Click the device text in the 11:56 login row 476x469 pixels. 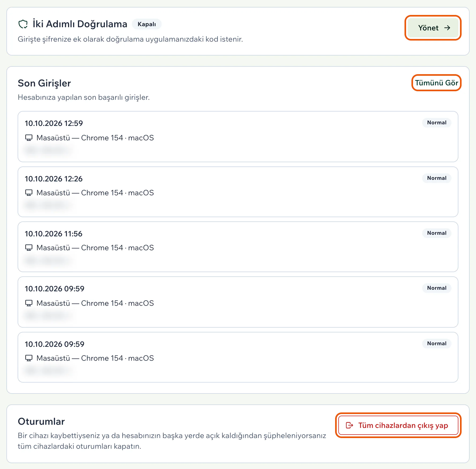coord(95,248)
